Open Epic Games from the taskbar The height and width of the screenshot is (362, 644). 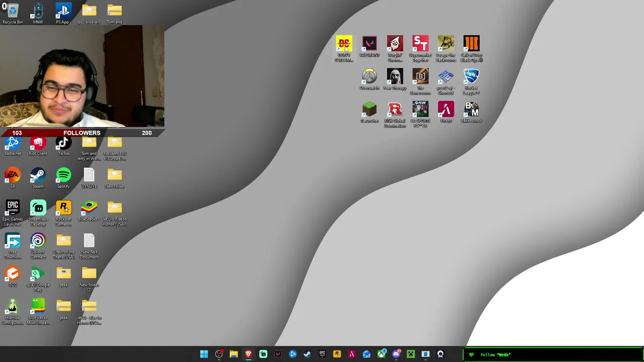click(x=322, y=354)
